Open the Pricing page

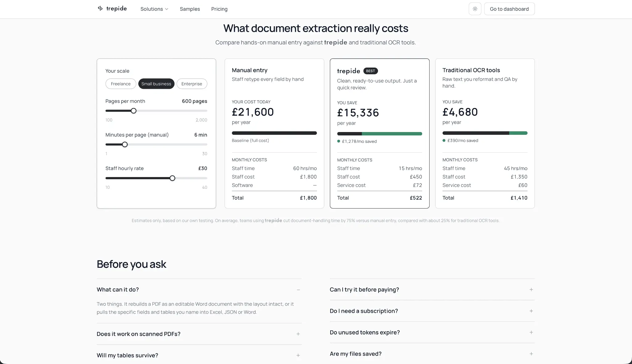pos(219,9)
